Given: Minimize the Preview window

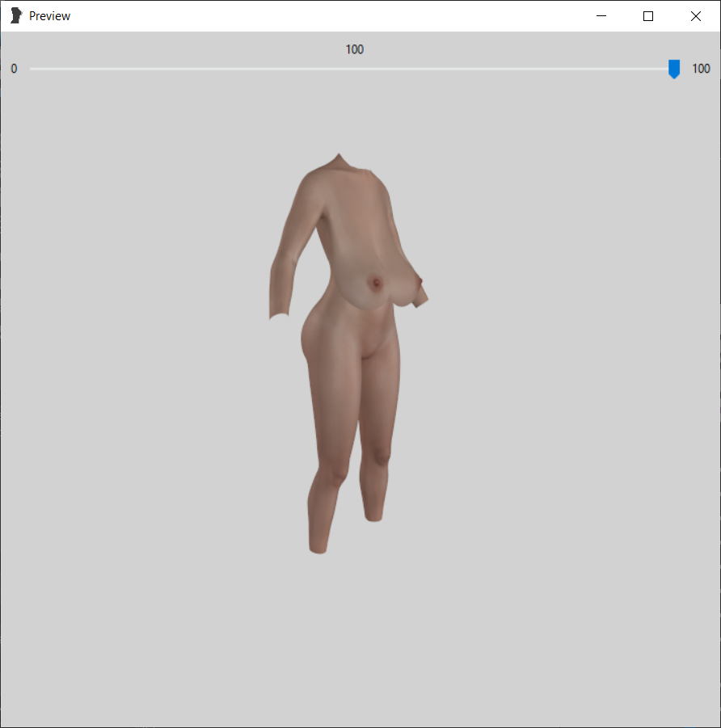Looking at the screenshot, I should tap(601, 15).
